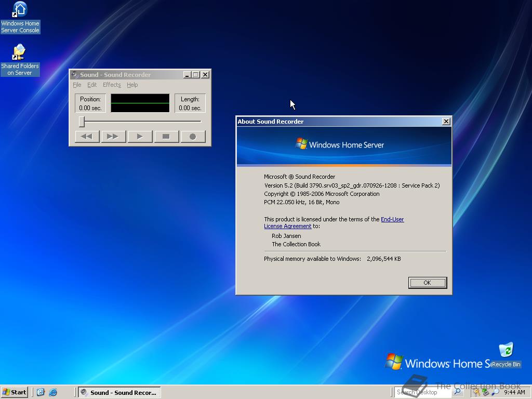The height and width of the screenshot is (399, 532).
Task: Click 'The Collection Book' licensee text in dialog
Action: pos(296,244)
